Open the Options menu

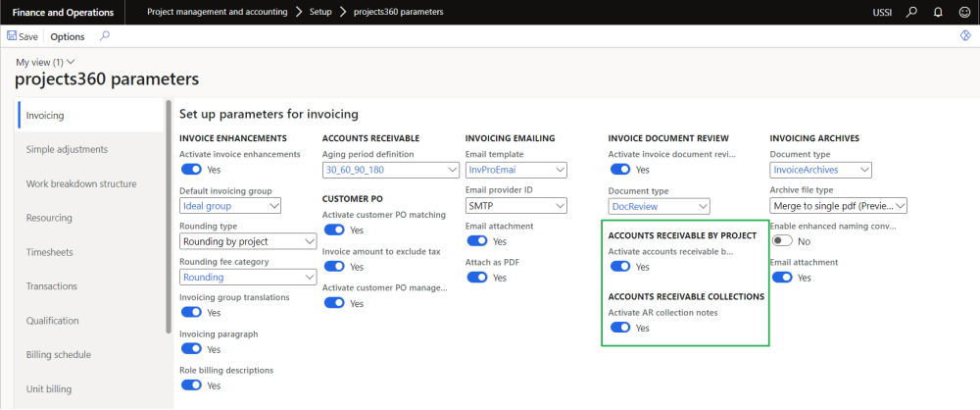[68, 36]
